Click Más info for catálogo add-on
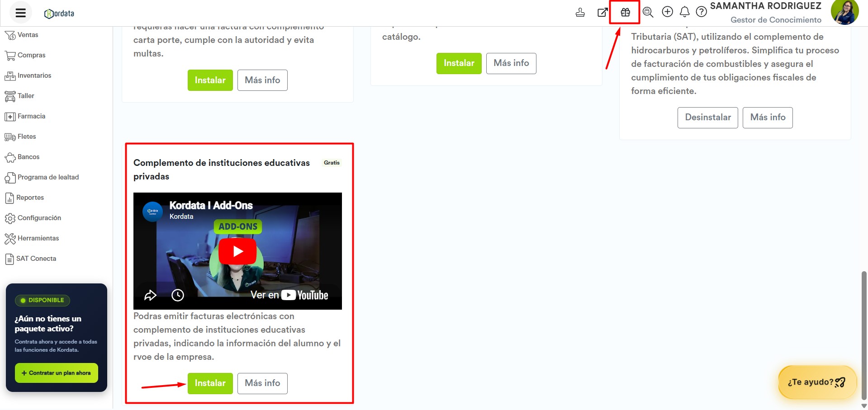This screenshot has height=410, width=868. 511,63
